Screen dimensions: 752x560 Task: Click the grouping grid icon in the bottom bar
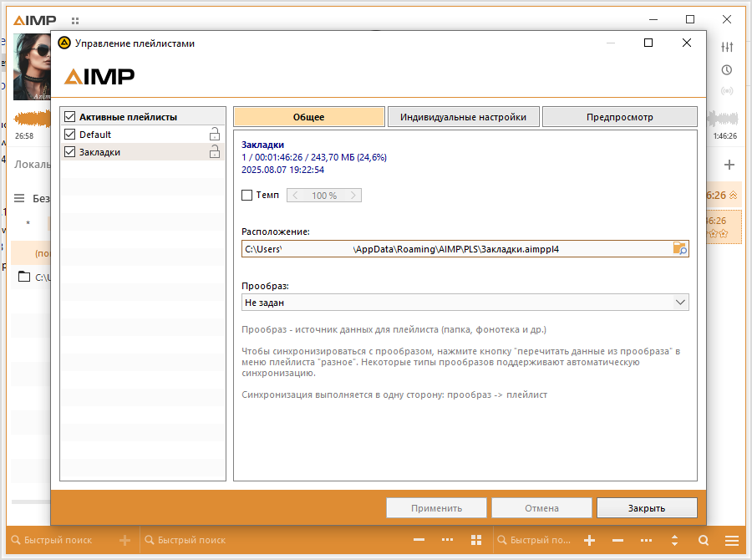coord(476,540)
